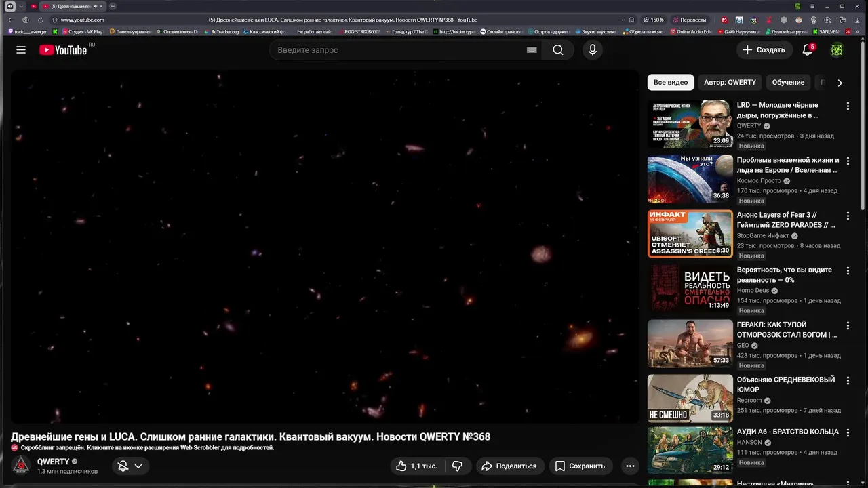Click browser back arrow
This screenshot has height=488, width=868.
click(11, 20)
